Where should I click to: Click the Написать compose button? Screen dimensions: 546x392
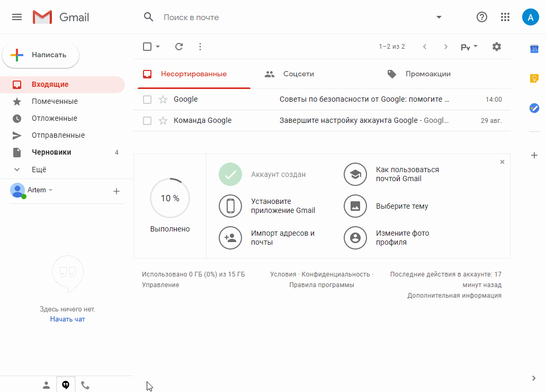[41, 55]
